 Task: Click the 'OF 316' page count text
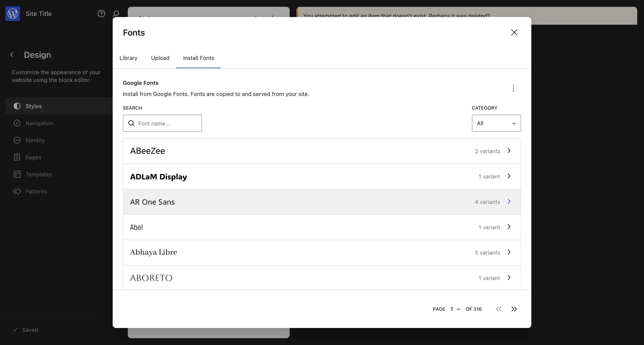(474, 309)
